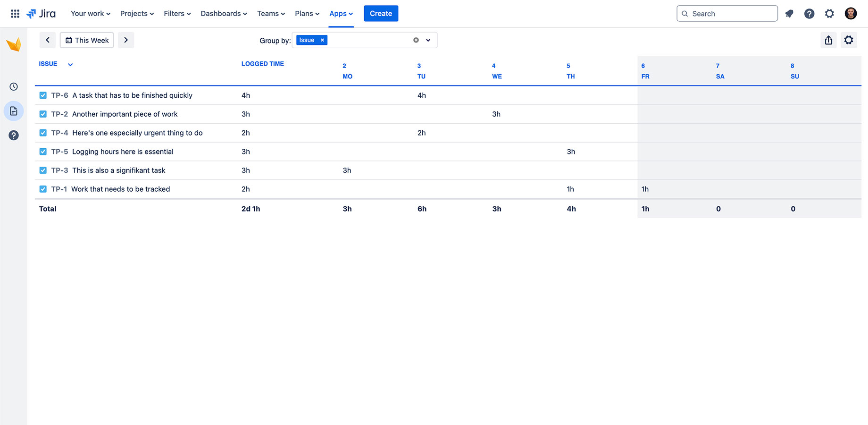Click the TP-1 task type icon
Screen dimensions: 868x425
tap(43, 189)
